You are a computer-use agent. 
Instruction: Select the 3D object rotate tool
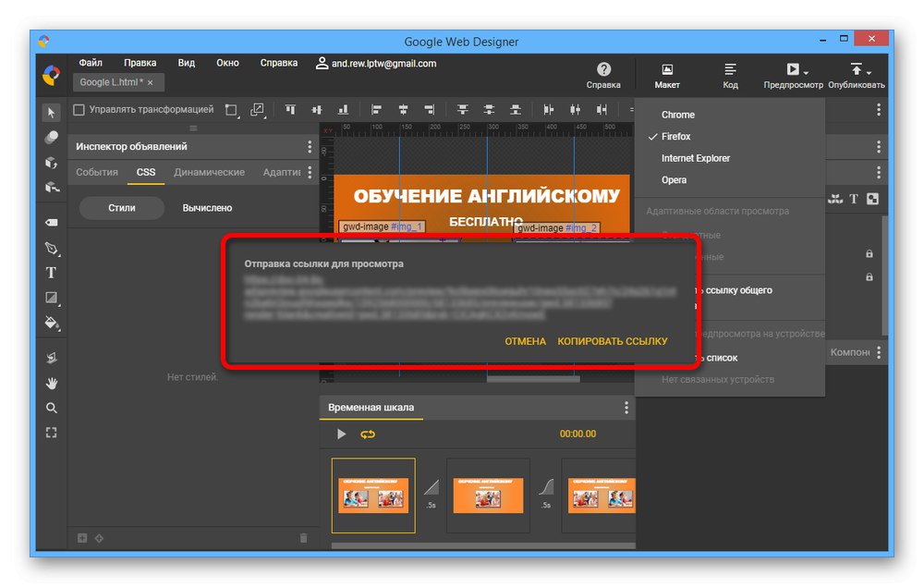coord(51,162)
